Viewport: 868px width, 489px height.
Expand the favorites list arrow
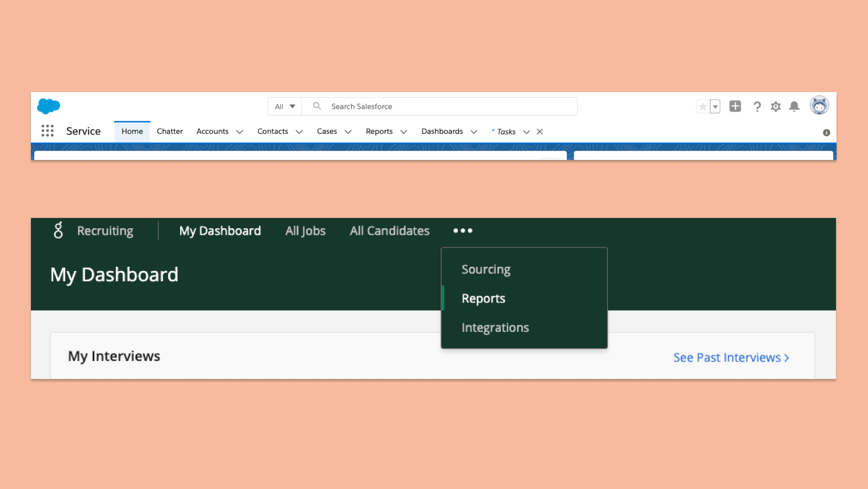pyautogui.click(x=714, y=106)
